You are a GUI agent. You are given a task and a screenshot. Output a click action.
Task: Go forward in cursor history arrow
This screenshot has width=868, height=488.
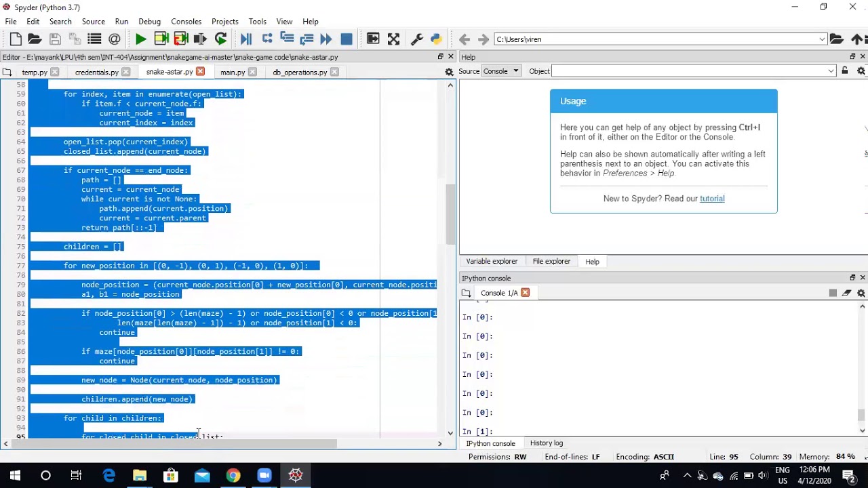(483, 39)
